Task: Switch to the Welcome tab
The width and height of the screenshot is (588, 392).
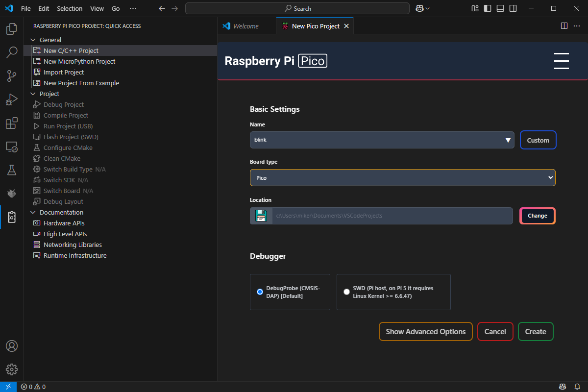Action: coord(245,26)
